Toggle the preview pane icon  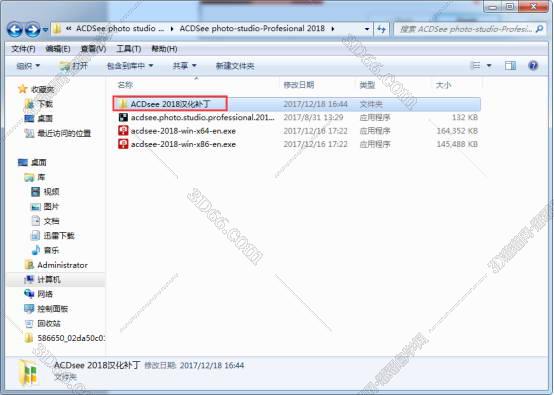(x=510, y=65)
